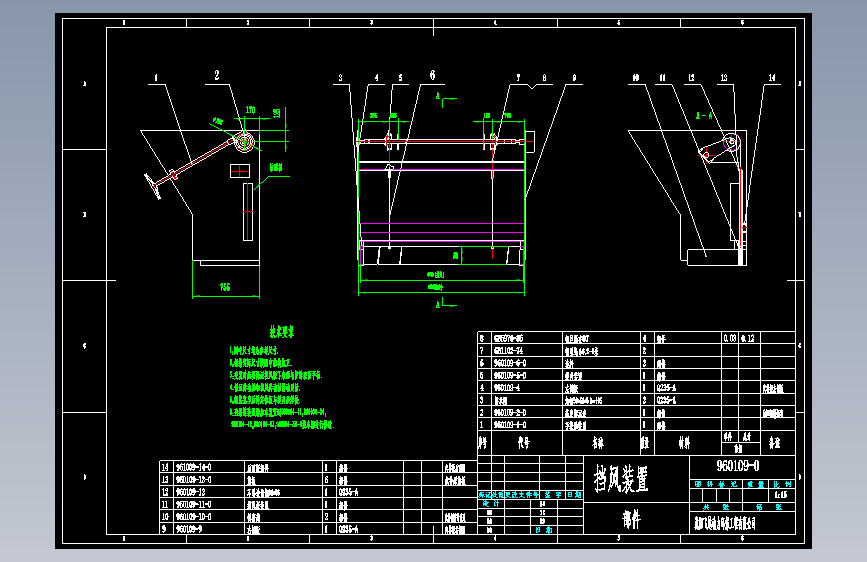Select the drawing title text 挡风装置
The image size is (867, 562).
(x=621, y=479)
